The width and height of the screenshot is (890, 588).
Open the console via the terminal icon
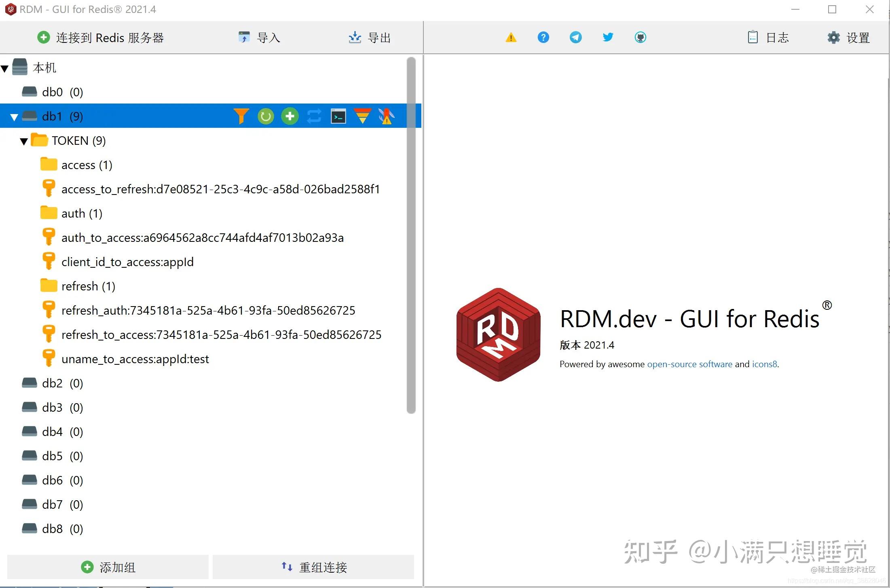coord(338,116)
